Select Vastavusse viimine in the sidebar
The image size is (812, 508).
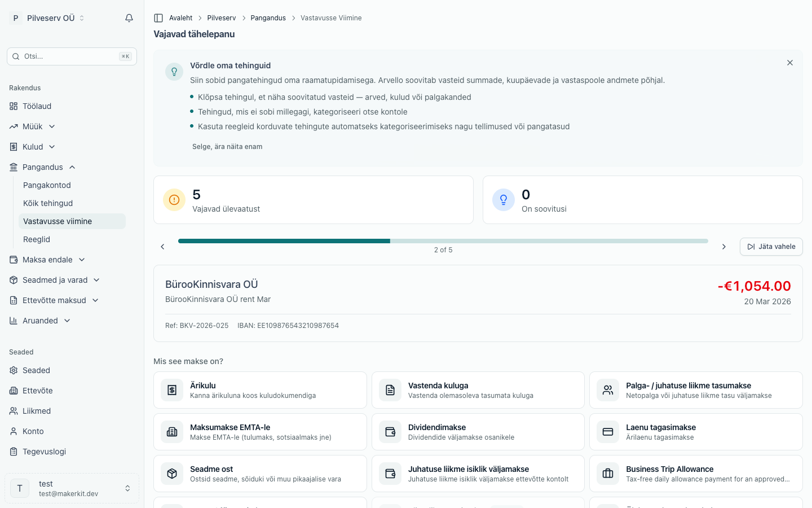coord(72,221)
